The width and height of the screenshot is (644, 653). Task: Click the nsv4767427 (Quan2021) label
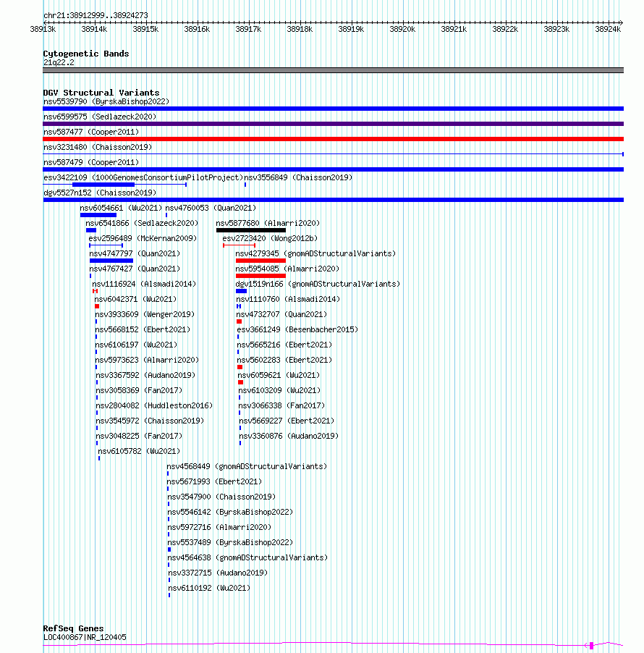pos(134,269)
